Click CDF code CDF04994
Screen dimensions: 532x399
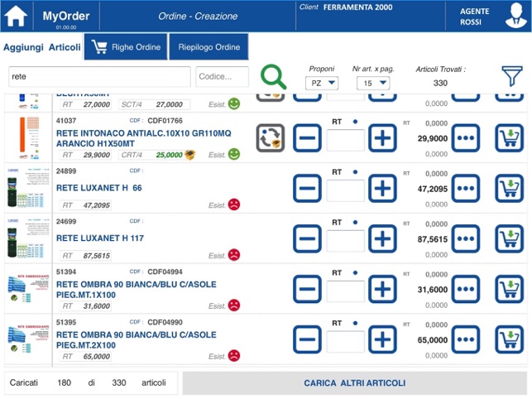click(x=165, y=272)
